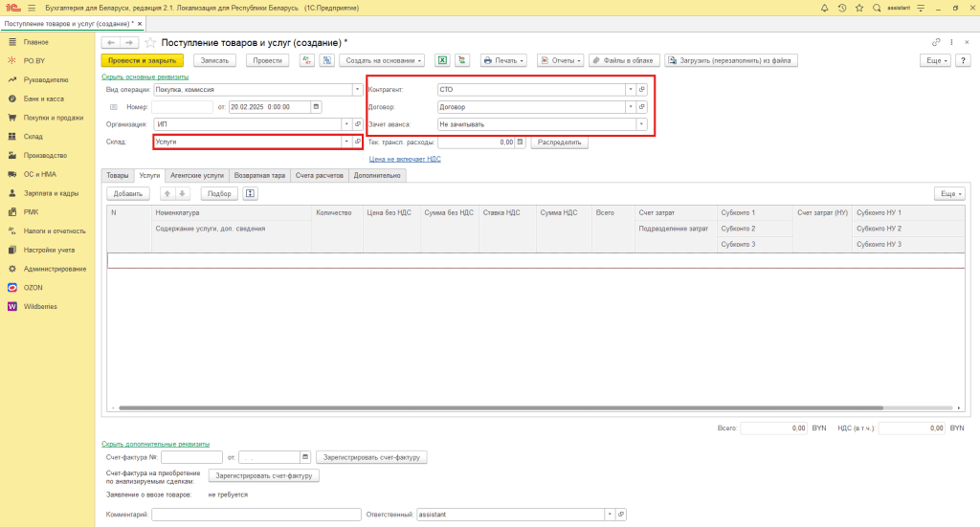Click icon button next to Подбор
Screen dimensions: 980x527
coord(250,193)
